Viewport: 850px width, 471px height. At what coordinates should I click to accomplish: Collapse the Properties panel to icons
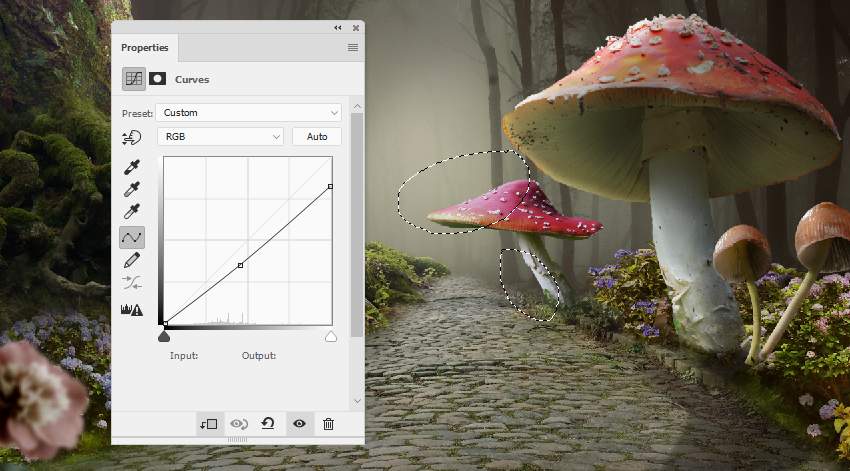click(x=338, y=28)
